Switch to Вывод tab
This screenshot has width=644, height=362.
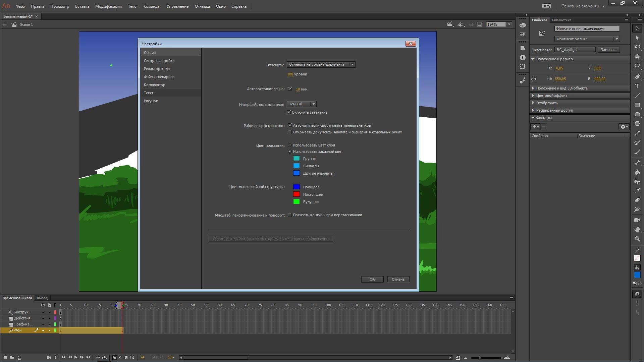[x=42, y=298]
